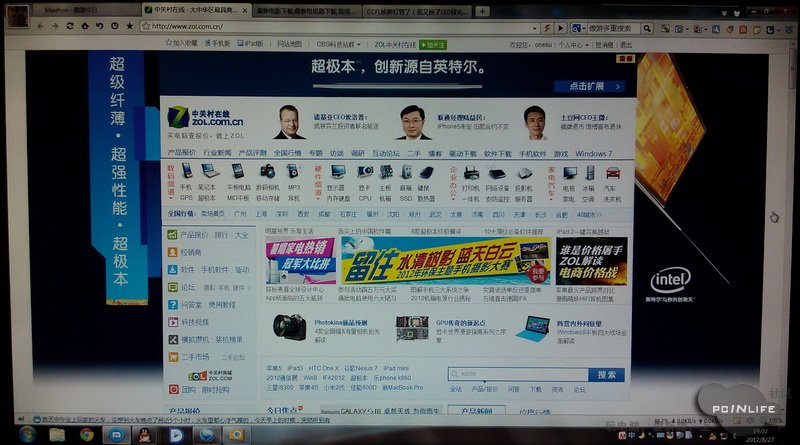Click the green 加关注 follow button
Screen dimensions: 800x445
click(x=433, y=45)
